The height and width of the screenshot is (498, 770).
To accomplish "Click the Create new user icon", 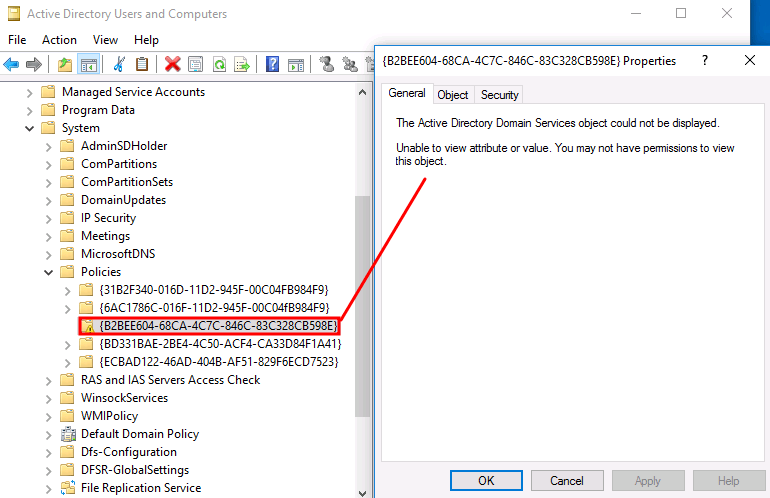I will 326,64.
